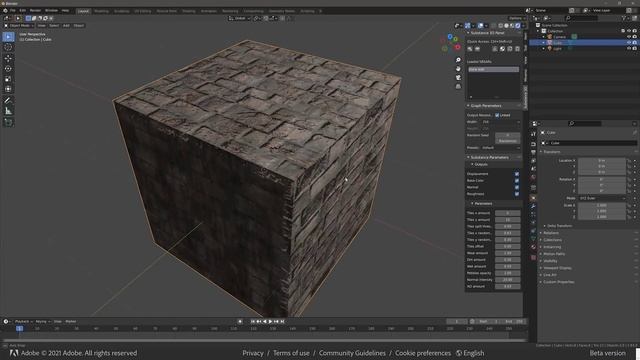Hide Camera in outliner via eye
Screen dimensions: 640x360
629,37
